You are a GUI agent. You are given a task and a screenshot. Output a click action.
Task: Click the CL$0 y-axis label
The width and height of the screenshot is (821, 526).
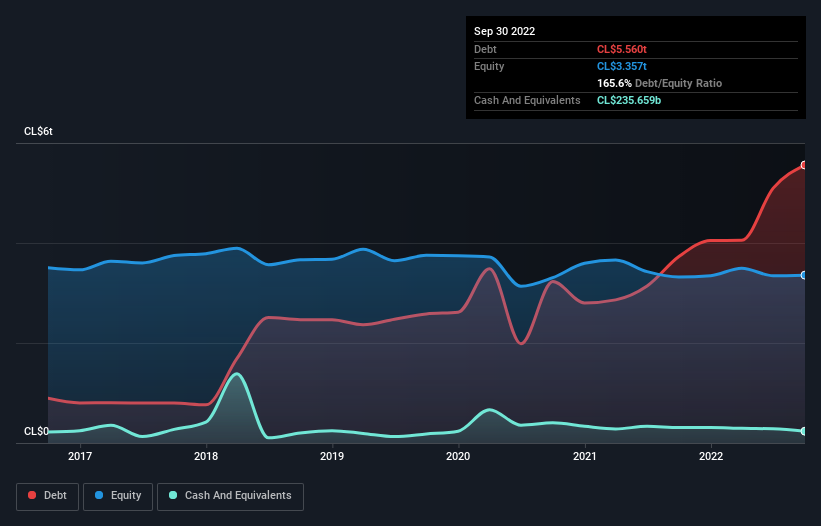coord(36,431)
